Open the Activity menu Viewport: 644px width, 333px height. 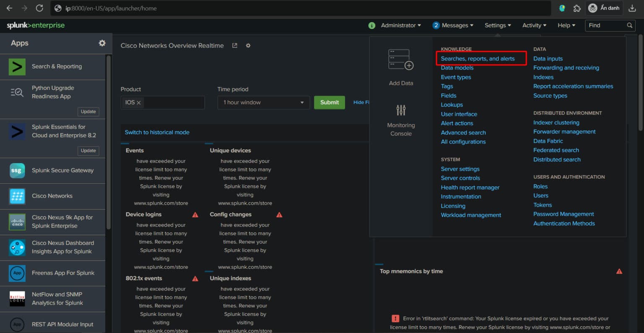(x=534, y=25)
